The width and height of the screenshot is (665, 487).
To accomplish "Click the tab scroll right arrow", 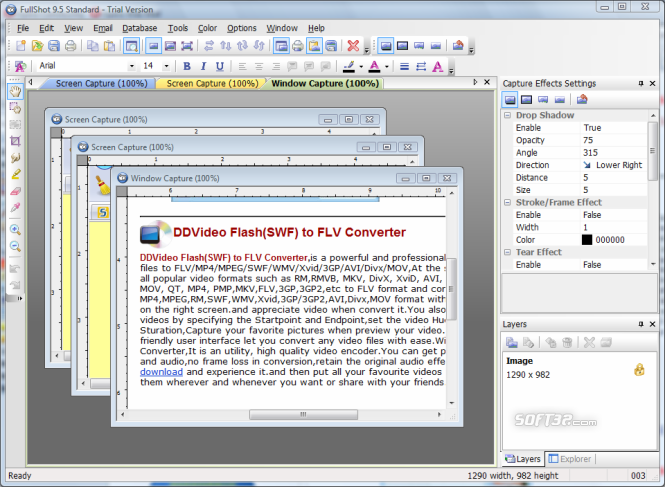I will coord(475,82).
